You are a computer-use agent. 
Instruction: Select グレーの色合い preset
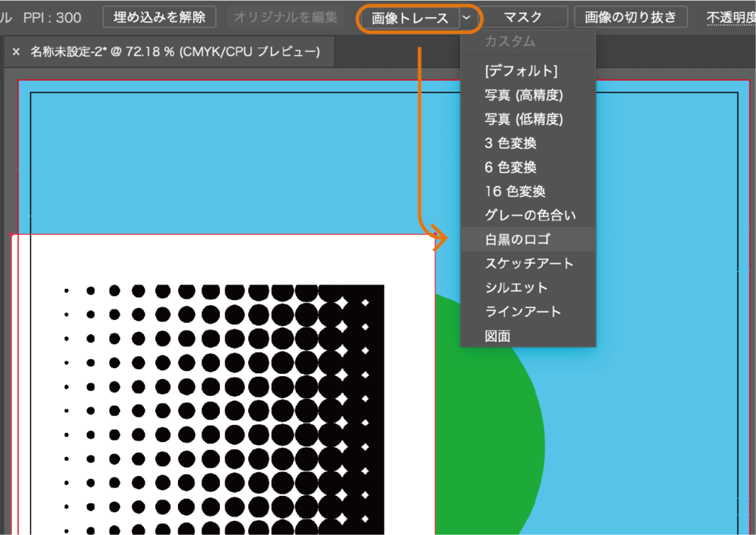(x=528, y=215)
